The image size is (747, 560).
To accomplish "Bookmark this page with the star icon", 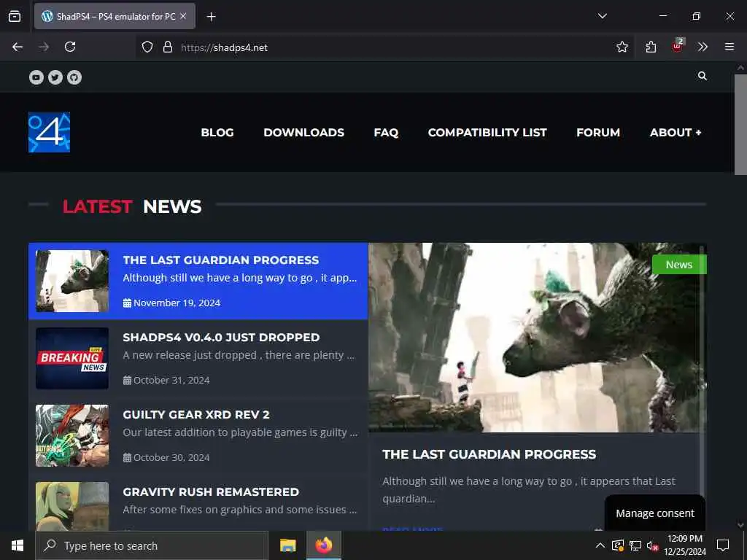I will 622,47.
